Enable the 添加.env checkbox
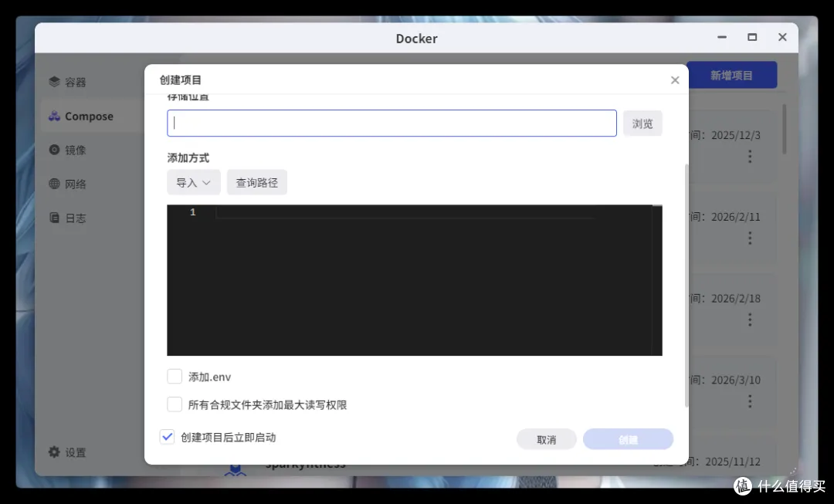834x504 pixels. click(175, 377)
